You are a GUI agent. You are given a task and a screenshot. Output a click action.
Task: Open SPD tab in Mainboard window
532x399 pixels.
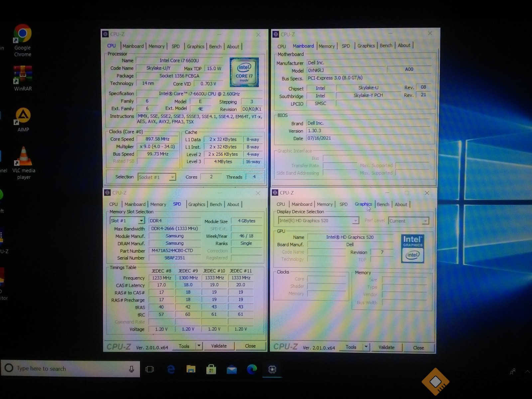[x=346, y=46]
